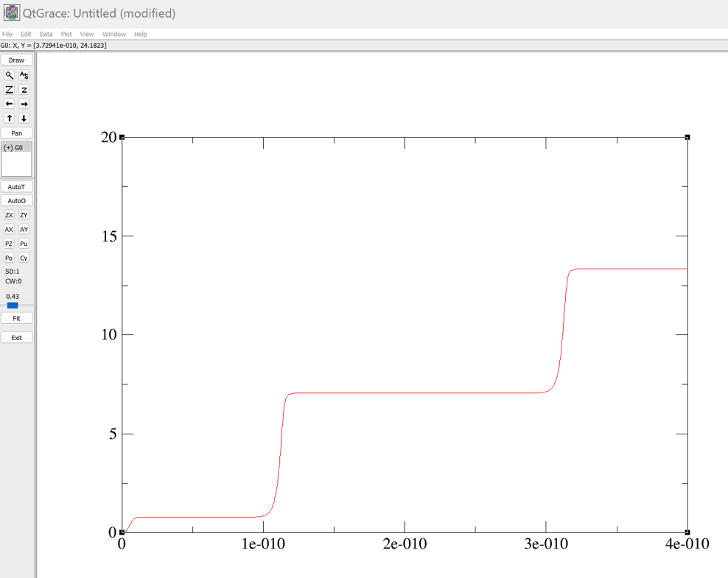
Task: Open the Plot menu
Action: [66, 34]
